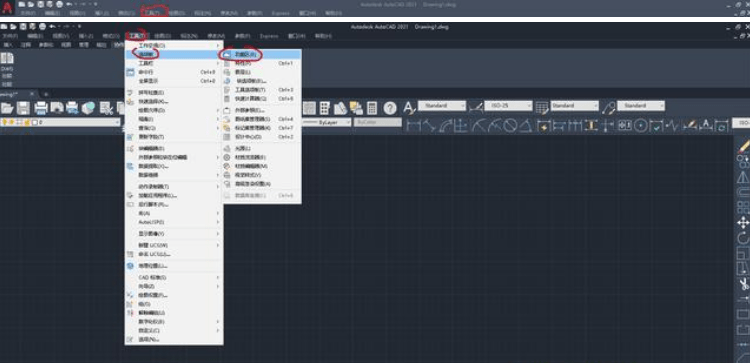Click the Options entry at the menu bottom
Screen dimensions: 750x363
pyautogui.click(x=174, y=340)
